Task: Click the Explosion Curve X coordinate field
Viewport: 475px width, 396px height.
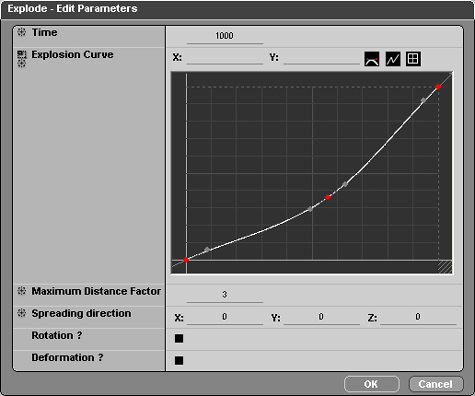Action: click(x=225, y=58)
